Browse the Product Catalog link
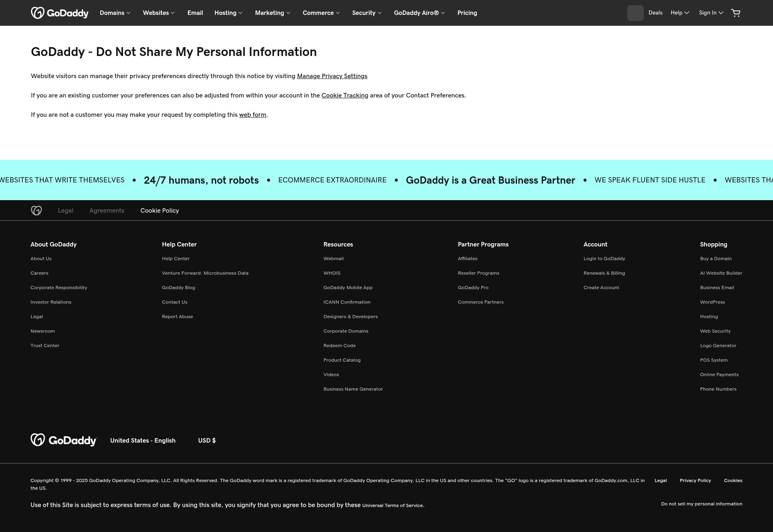The image size is (773, 532). [342, 360]
